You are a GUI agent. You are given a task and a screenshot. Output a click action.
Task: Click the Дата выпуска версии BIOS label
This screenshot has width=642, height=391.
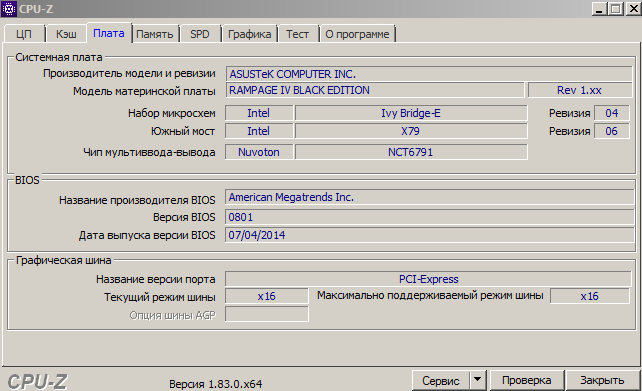tap(147, 235)
